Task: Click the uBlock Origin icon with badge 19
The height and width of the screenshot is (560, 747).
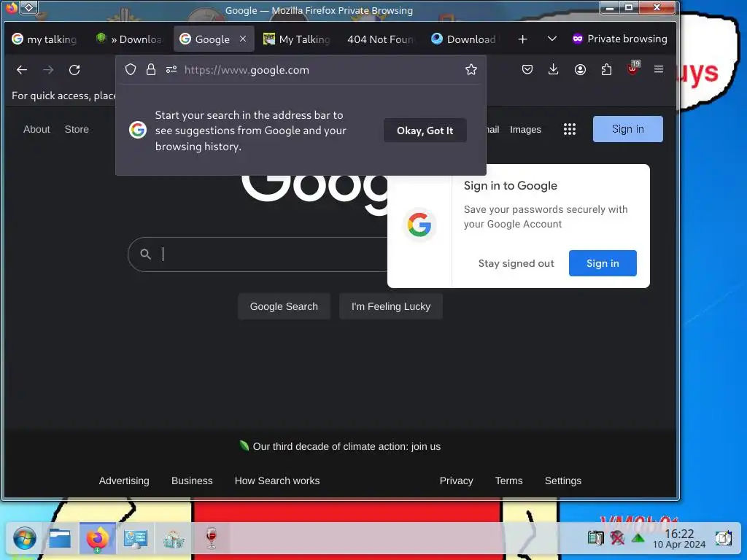Action: [x=632, y=69]
